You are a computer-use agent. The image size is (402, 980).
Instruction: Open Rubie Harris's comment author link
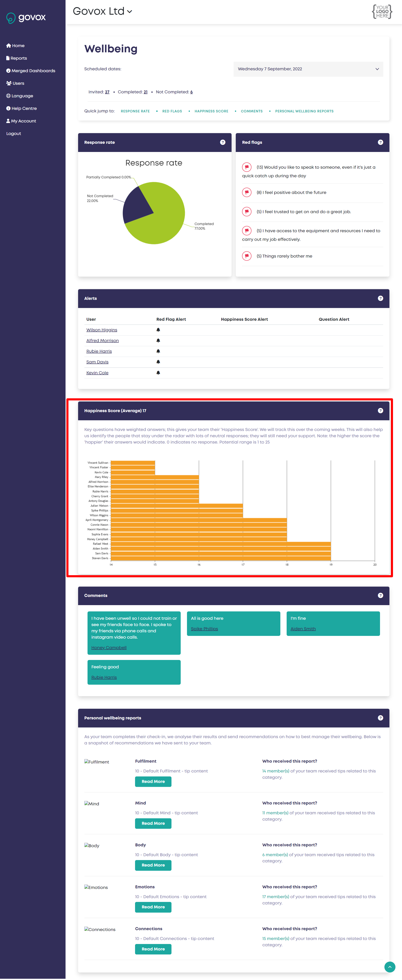coord(104,677)
